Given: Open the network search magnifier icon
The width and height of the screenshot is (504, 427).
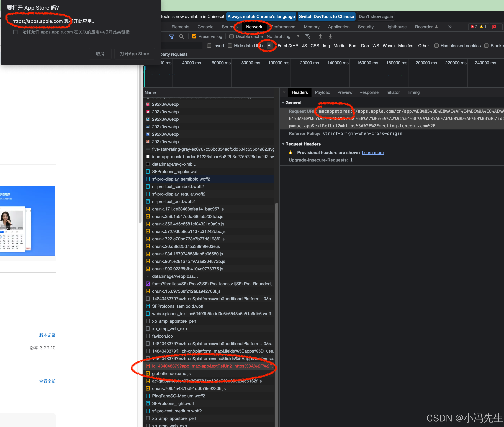Looking at the screenshot, I should point(181,37).
